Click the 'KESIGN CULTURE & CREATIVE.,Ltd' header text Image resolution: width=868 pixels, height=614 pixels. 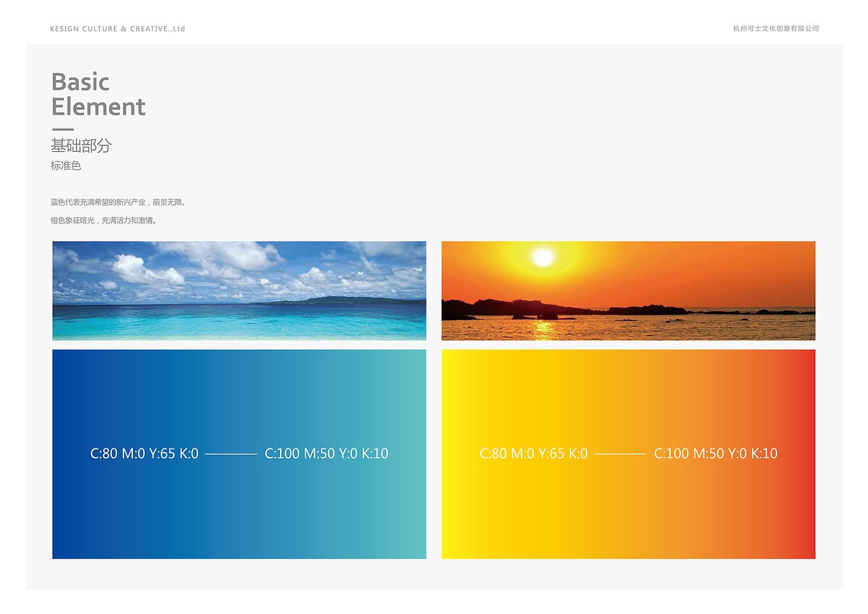118,28
